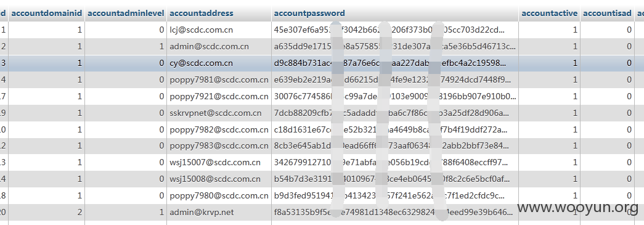Image resolution: width=644 pixels, height=225 pixels.
Task: Sort by accountpassword column header
Action: (x=309, y=13)
